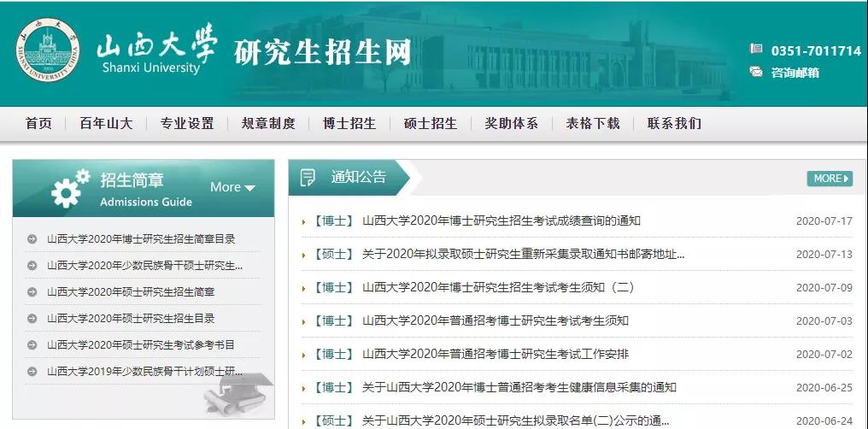This screenshot has height=429, width=868.
Task: Click bullet icon beside 2020年硕士研究生招生目录
Action: [x=32, y=319]
